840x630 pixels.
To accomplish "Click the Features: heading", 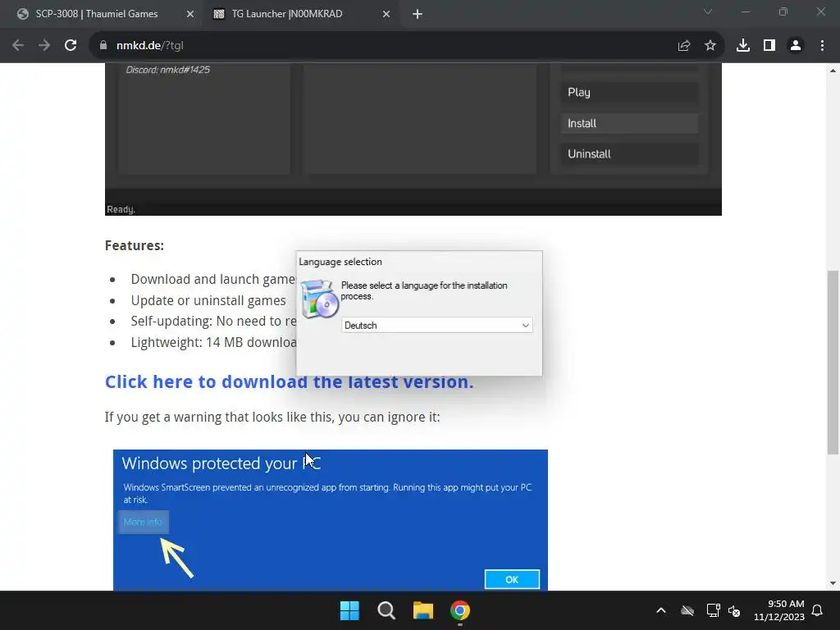I will tap(135, 245).
